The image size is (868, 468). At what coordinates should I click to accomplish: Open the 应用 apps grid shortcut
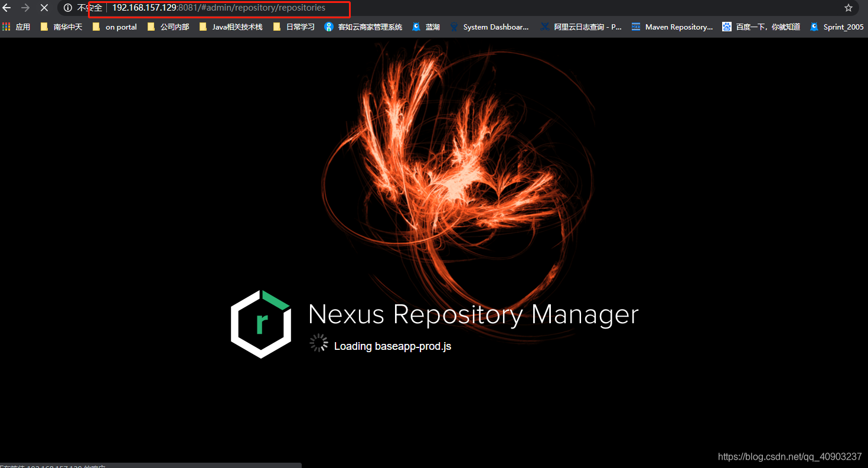[16, 27]
